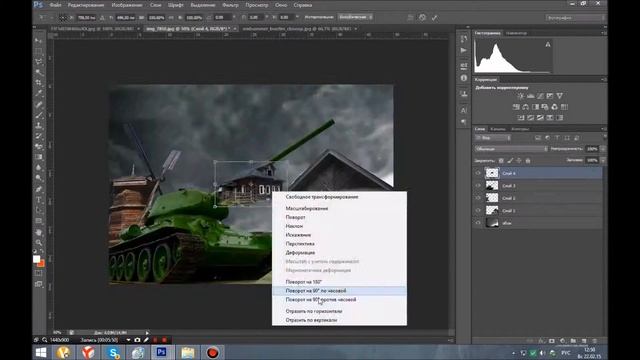640x360 pixels.
Task: Add a Brightness/Contrast adjustment
Action: (x=521, y=96)
